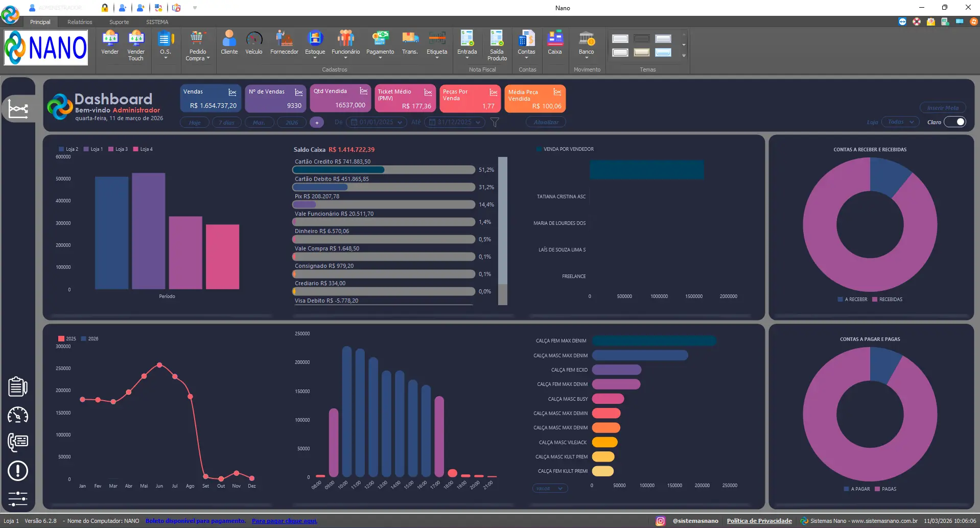Click the orange sync icon at top right
This screenshot has width=980, height=528.
(974, 21)
